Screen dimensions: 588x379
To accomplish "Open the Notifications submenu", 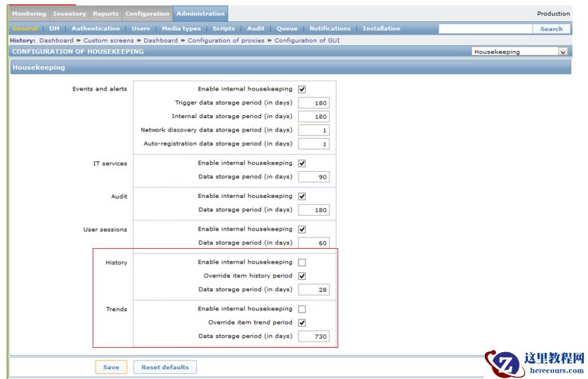I will pyautogui.click(x=330, y=28).
